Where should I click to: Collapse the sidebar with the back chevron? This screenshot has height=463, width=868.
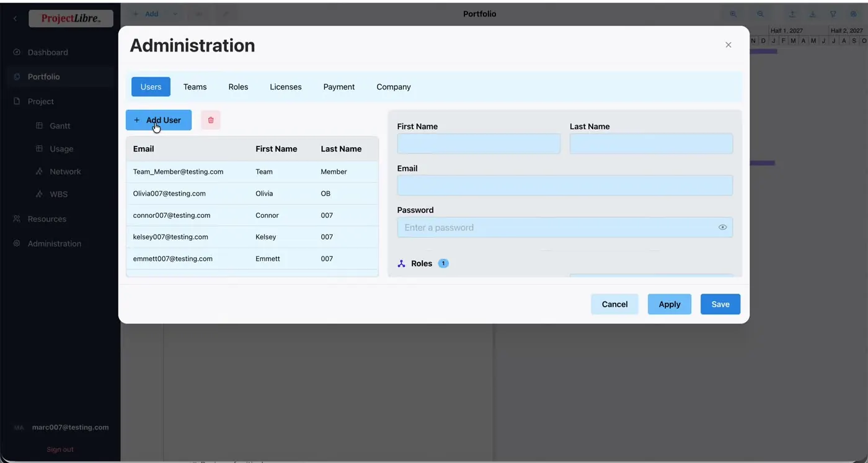15,19
